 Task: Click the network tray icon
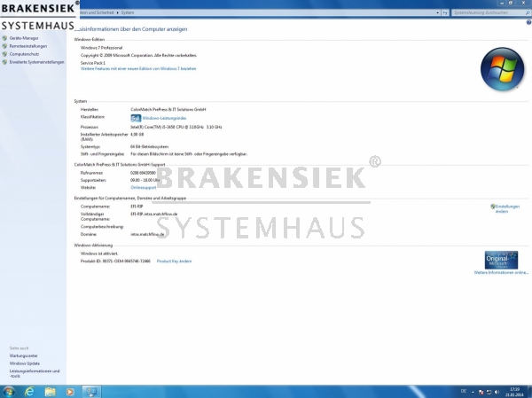(489, 392)
